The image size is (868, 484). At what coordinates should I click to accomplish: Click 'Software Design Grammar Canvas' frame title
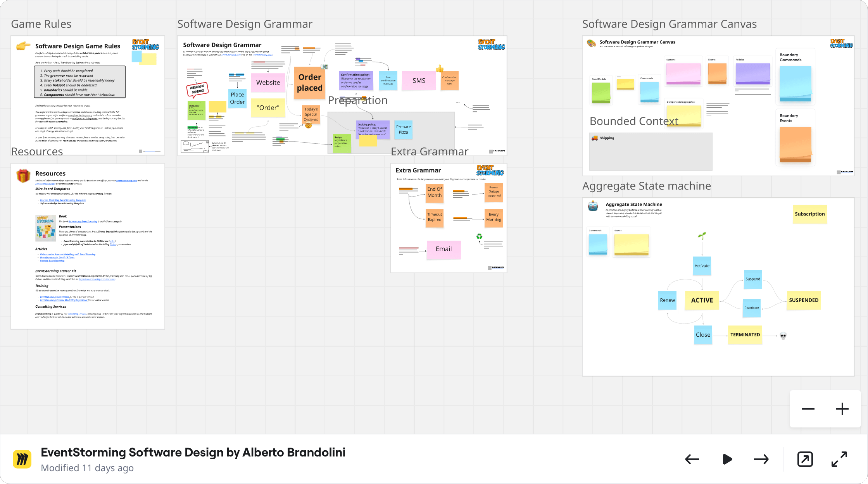(x=670, y=24)
